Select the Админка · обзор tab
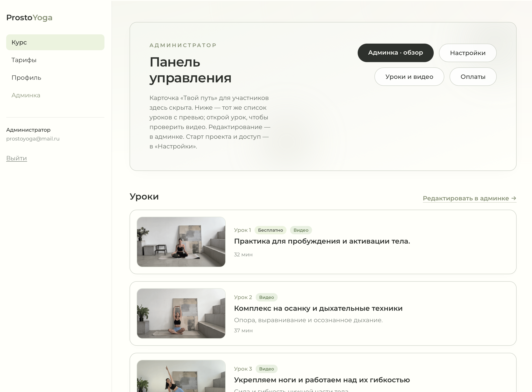 pyautogui.click(x=396, y=53)
